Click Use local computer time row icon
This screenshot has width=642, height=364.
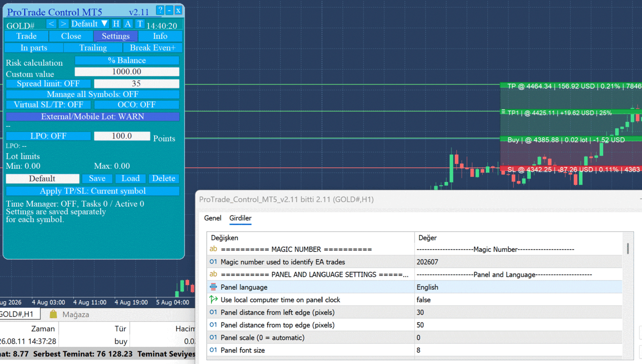(213, 299)
